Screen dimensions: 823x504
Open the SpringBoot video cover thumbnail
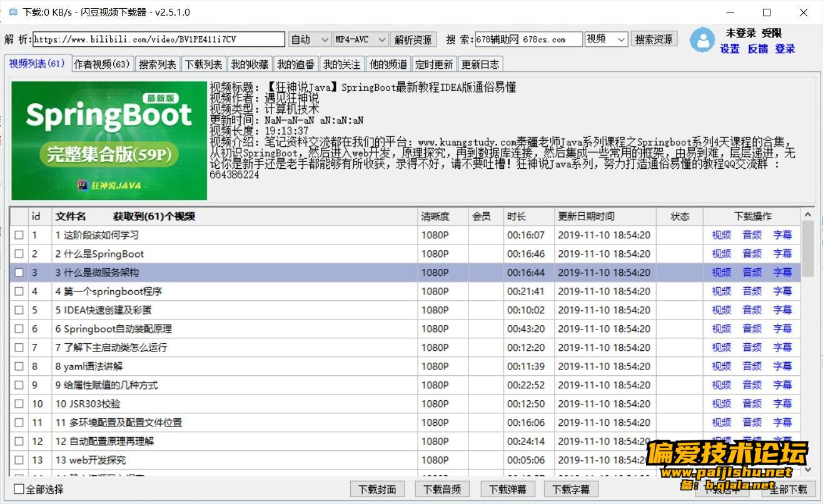[x=109, y=141]
